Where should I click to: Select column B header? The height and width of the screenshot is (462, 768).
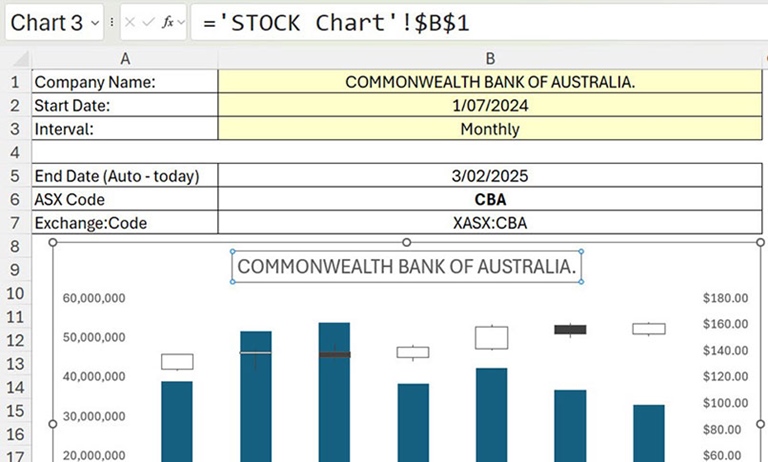pyautogui.click(x=490, y=59)
